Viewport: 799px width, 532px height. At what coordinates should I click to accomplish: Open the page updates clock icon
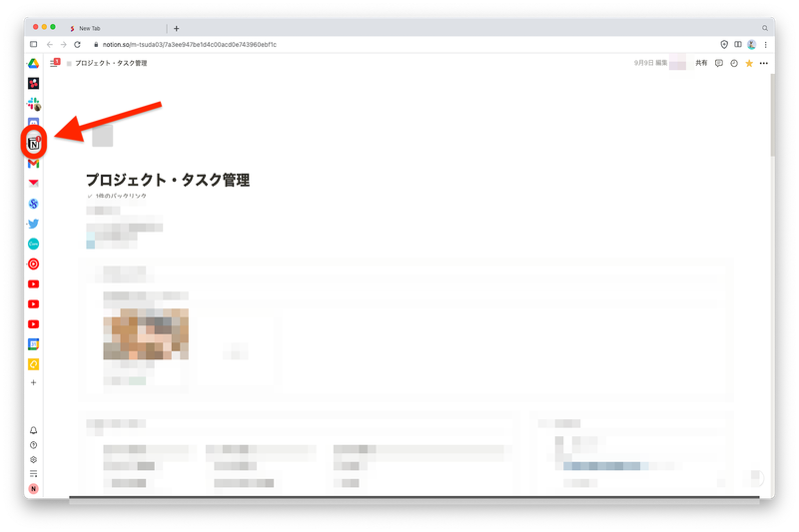(x=734, y=63)
